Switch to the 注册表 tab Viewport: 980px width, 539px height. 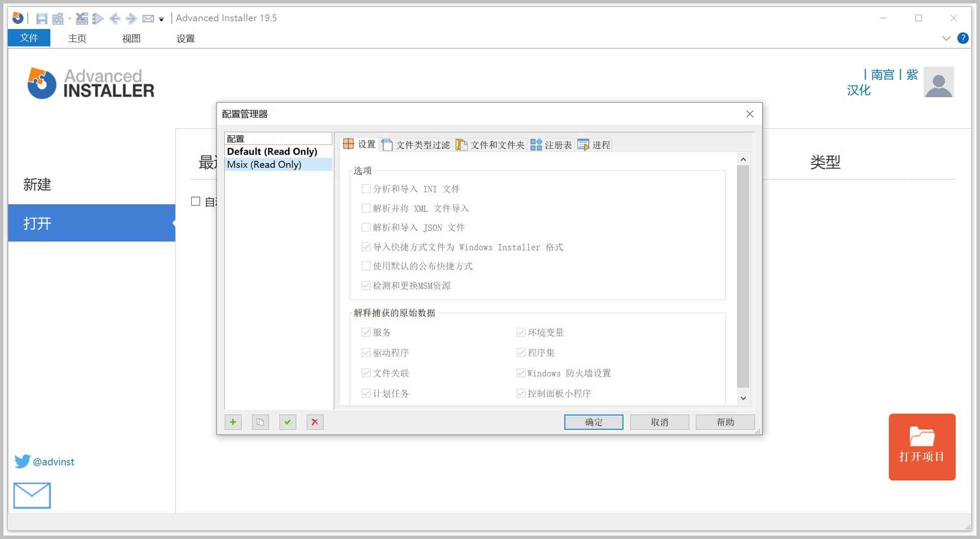(551, 145)
